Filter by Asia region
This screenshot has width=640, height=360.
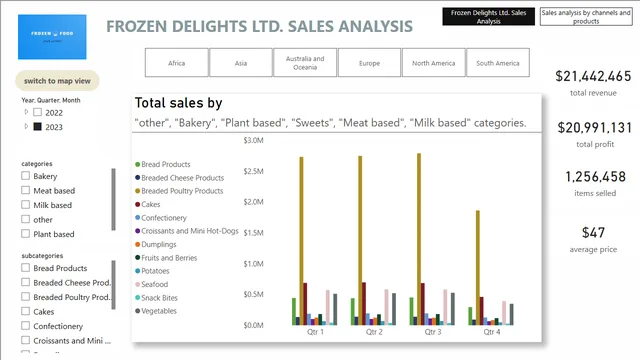tap(241, 63)
